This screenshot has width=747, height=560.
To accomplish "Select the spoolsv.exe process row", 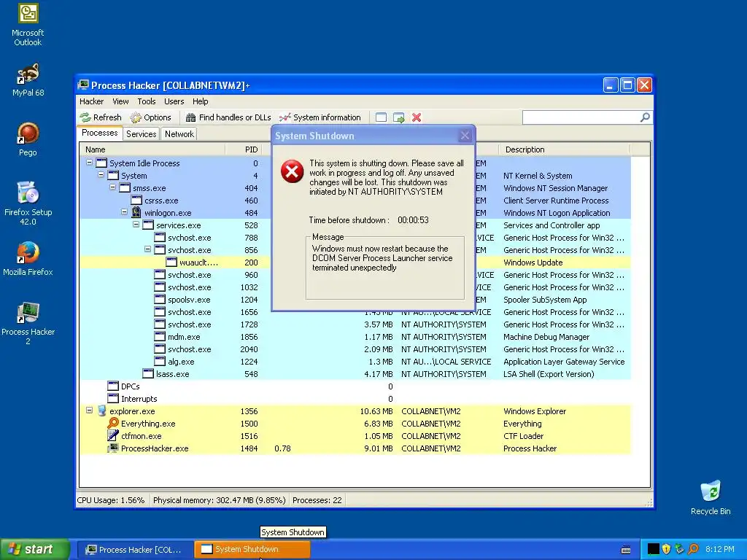I will coord(355,300).
